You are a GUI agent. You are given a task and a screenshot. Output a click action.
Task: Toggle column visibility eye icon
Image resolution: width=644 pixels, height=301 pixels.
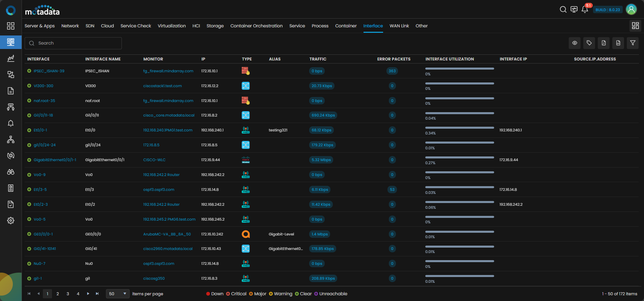[x=574, y=43]
